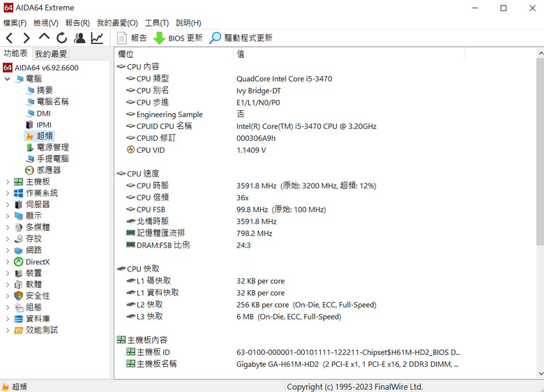
Task: Open the 說明(H) menu
Action: click(188, 23)
